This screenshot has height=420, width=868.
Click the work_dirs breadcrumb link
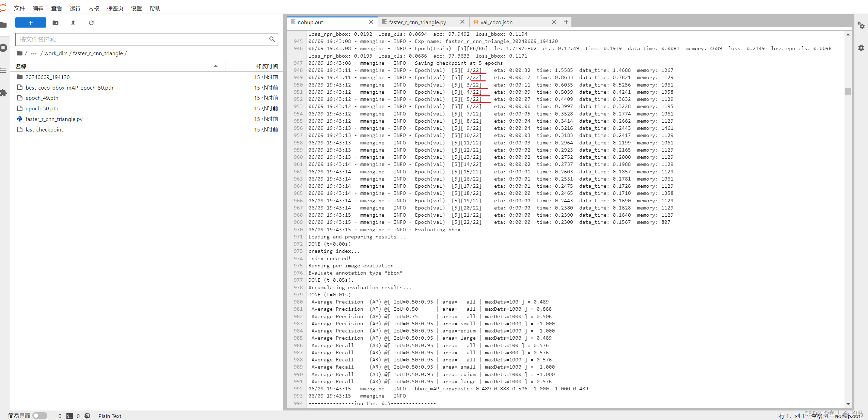click(x=56, y=53)
